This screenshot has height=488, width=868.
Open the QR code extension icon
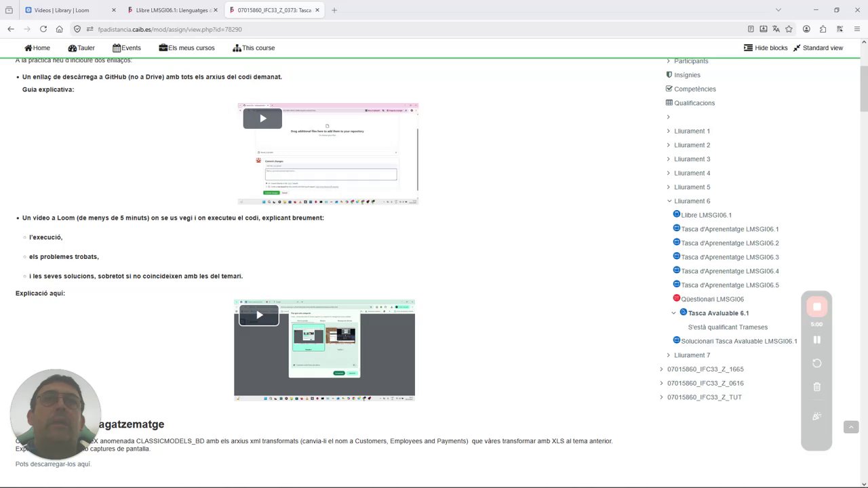pos(840,29)
